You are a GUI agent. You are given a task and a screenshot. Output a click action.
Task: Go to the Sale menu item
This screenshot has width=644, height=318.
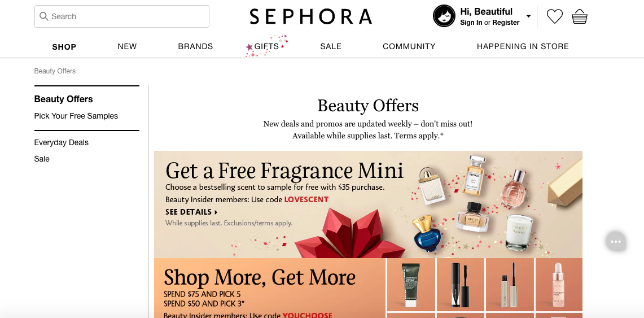point(331,46)
